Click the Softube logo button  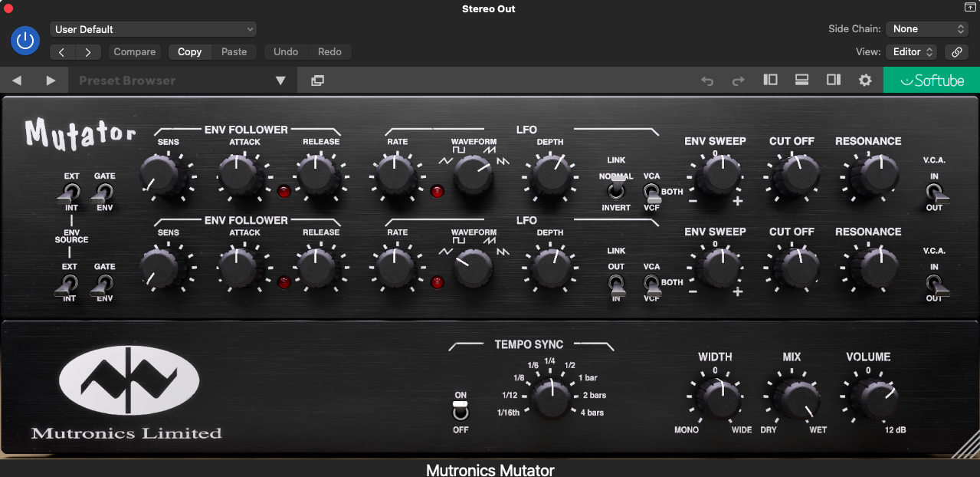coord(932,81)
